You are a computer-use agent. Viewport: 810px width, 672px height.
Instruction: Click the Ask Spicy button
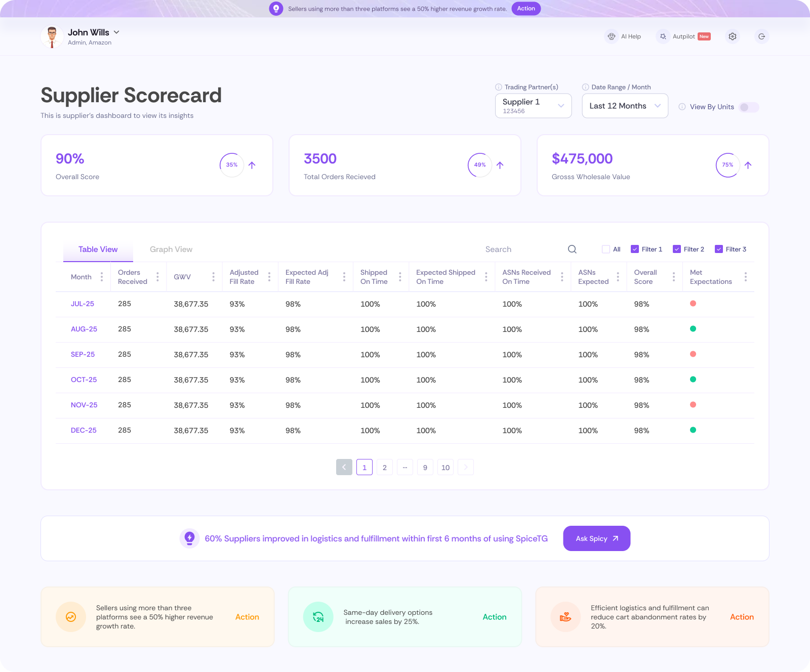pyautogui.click(x=596, y=538)
